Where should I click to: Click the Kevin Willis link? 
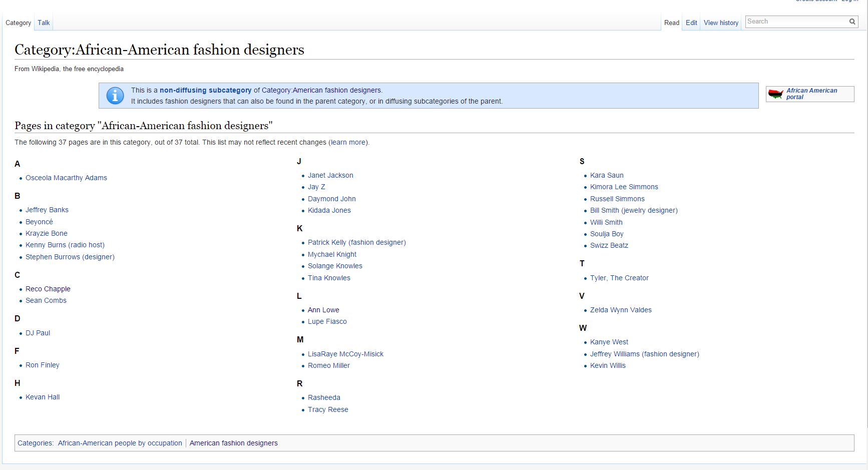[608, 365]
